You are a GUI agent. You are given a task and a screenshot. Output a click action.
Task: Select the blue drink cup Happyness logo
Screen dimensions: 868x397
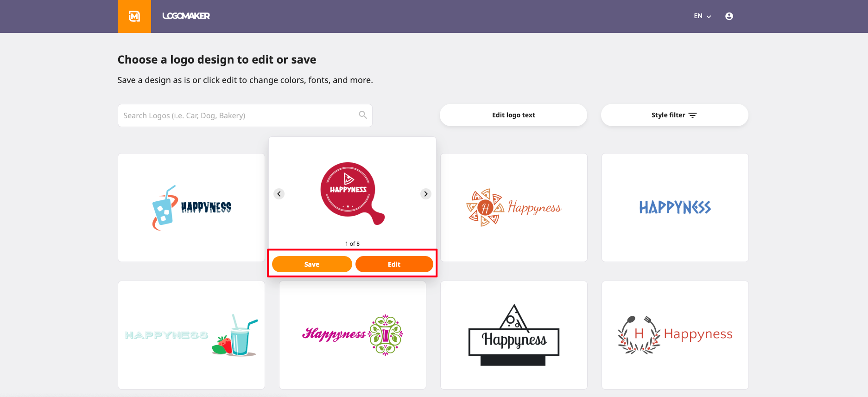tap(191, 207)
